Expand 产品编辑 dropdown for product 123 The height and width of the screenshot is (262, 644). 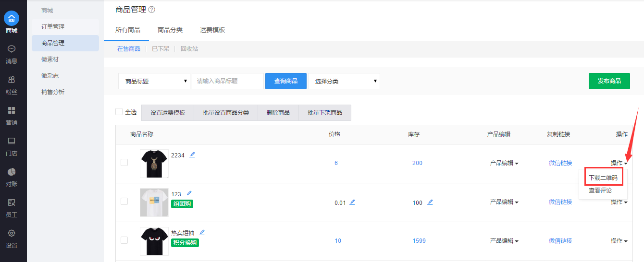(x=504, y=202)
